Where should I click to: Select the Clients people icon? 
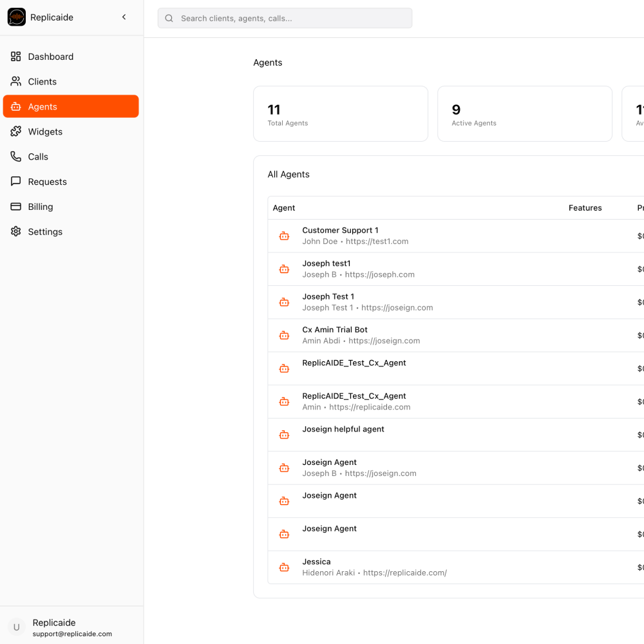click(15, 81)
